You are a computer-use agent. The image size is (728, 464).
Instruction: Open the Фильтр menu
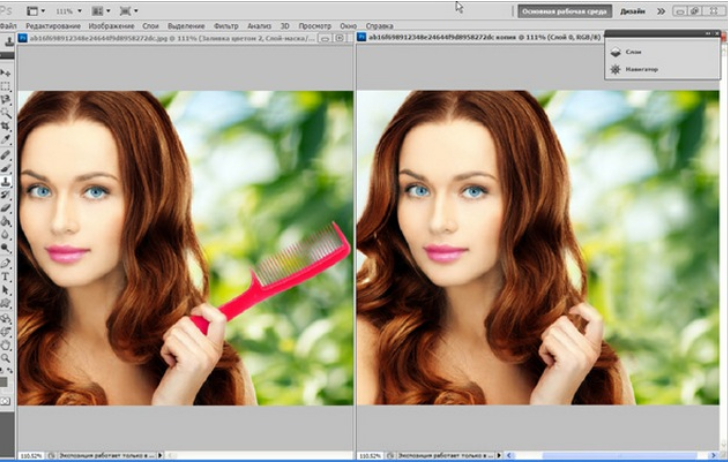tap(226, 26)
